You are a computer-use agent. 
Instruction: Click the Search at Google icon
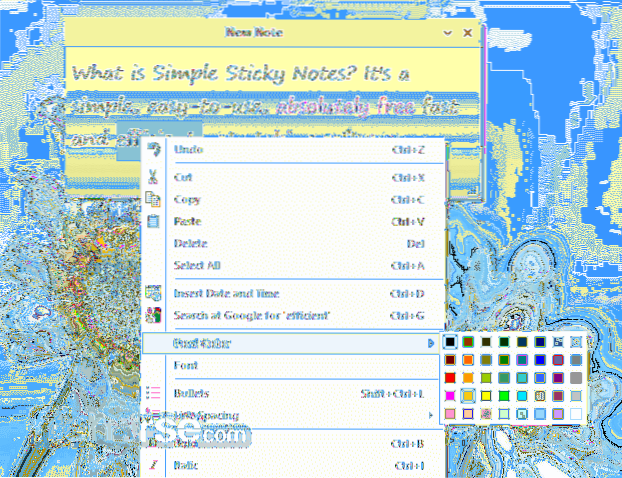153,315
